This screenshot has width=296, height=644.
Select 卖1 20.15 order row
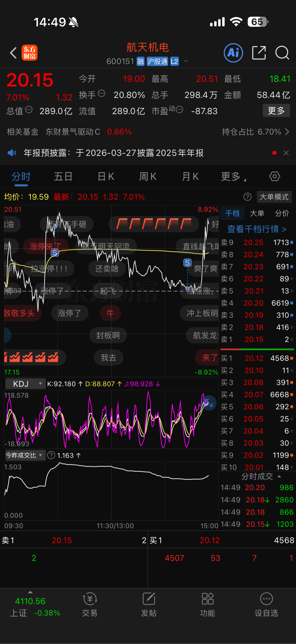click(x=257, y=340)
